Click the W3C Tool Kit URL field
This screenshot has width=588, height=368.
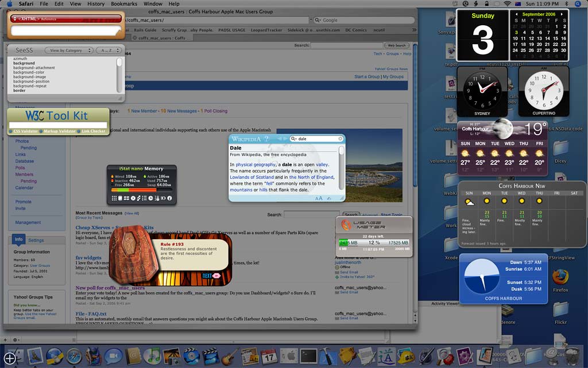(x=58, y=125)
